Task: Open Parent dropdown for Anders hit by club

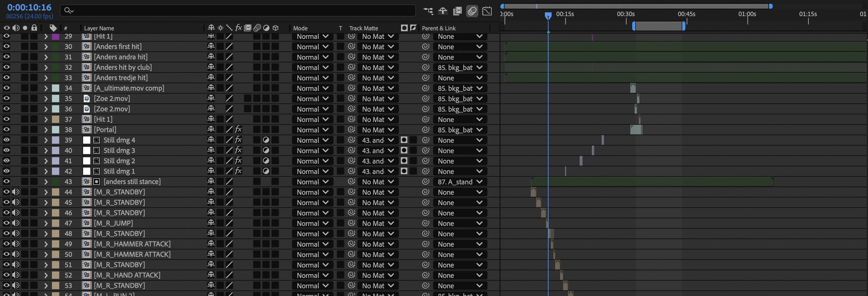Action: tap(460, 67)
